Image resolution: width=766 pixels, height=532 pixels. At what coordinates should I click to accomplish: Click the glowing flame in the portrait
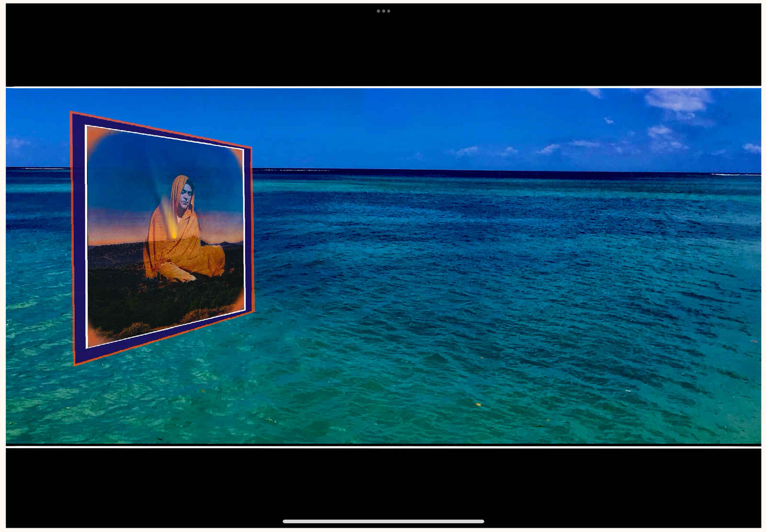(x=174, y=229)
